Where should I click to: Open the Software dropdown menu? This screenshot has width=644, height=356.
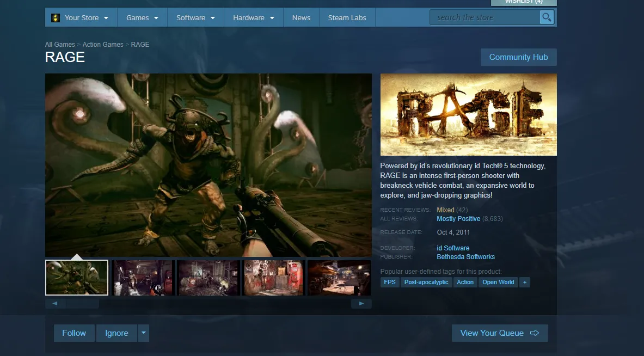[x=195, y=17]
